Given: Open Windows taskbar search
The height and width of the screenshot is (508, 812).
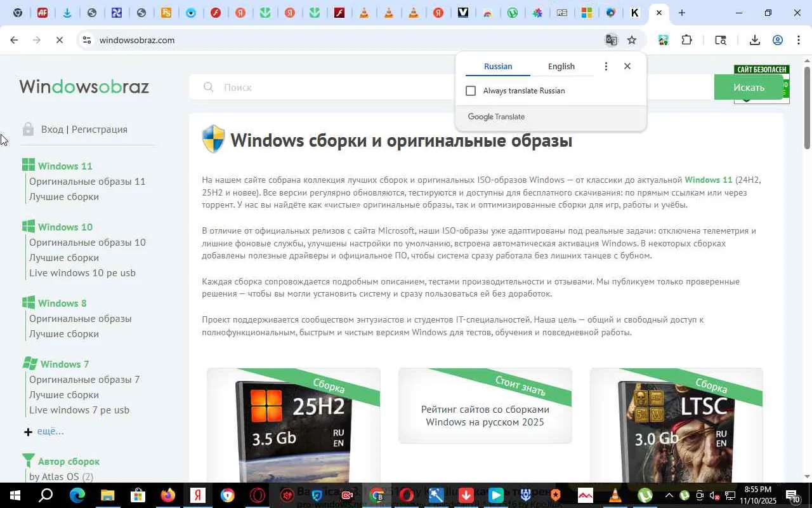Looking at the screenshot, I should [x=46, y=495].
